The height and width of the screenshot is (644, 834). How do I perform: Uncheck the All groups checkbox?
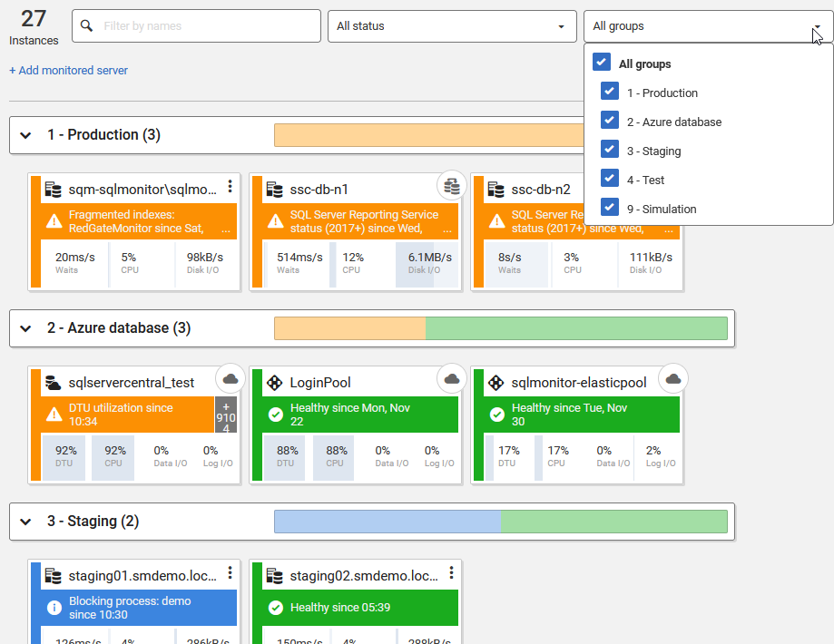[x=601, y=63]
